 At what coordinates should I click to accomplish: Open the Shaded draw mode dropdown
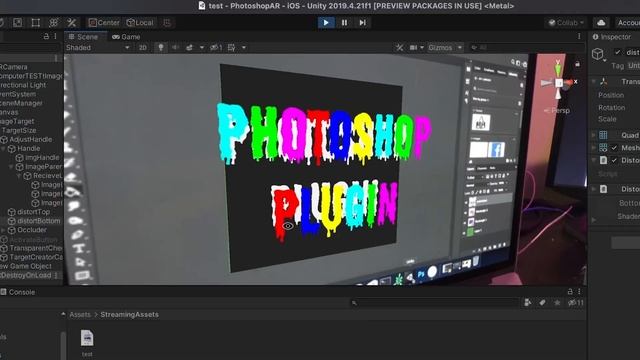click(x=98, y=48)
